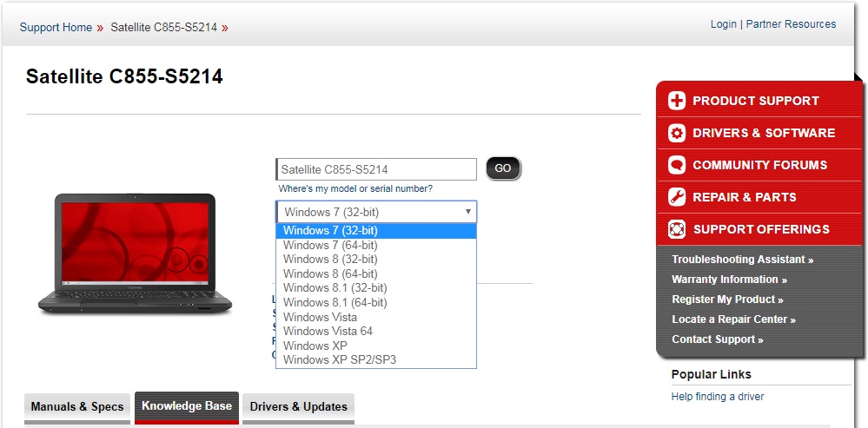
Task: Click the Repair & Parts wrench icon
Action: (677, 197)
